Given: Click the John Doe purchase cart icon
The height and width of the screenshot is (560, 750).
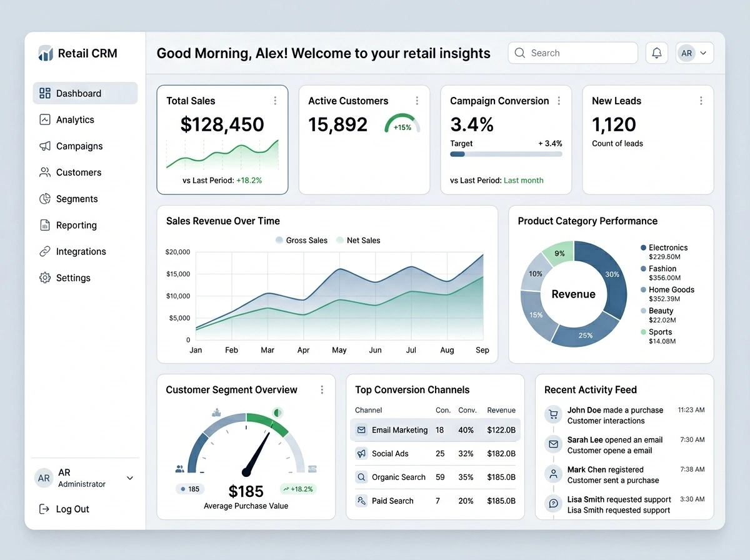Looking at the screenshot, I should pos(553,414).
